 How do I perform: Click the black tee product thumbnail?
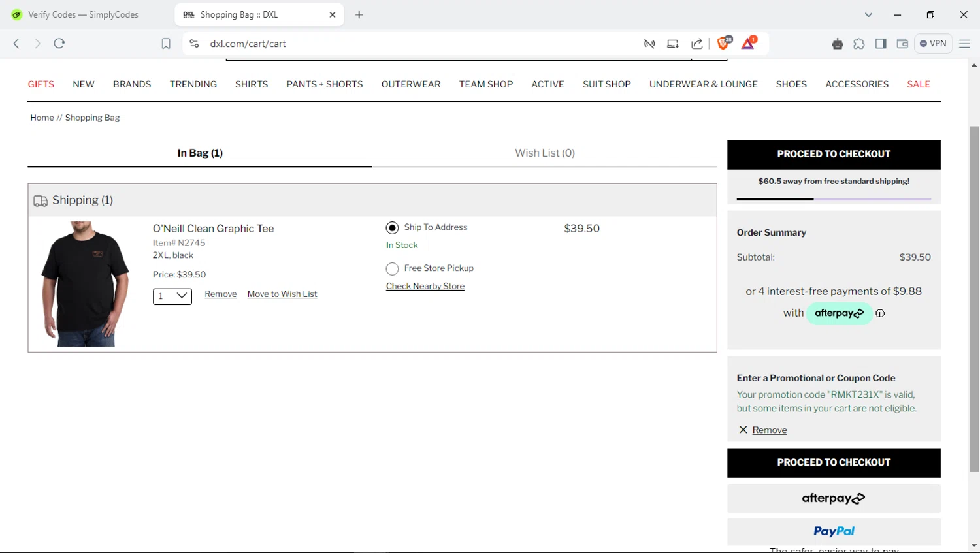[85, 284]
